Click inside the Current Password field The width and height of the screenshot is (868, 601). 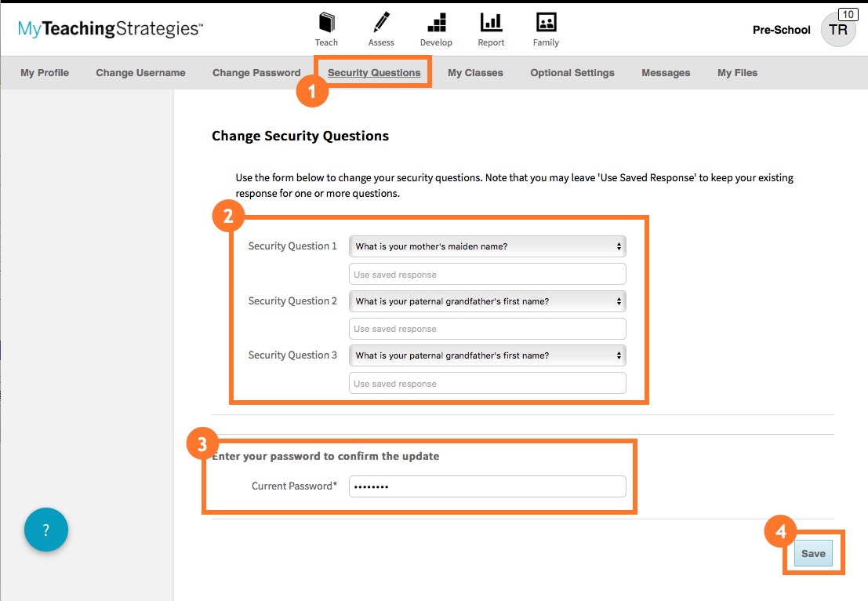click(487, 486)
